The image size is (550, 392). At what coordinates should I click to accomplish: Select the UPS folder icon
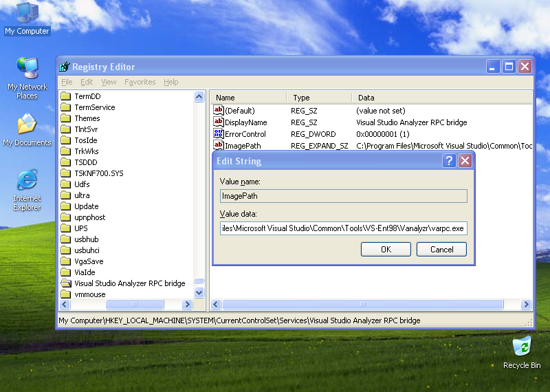coord(65,228)
